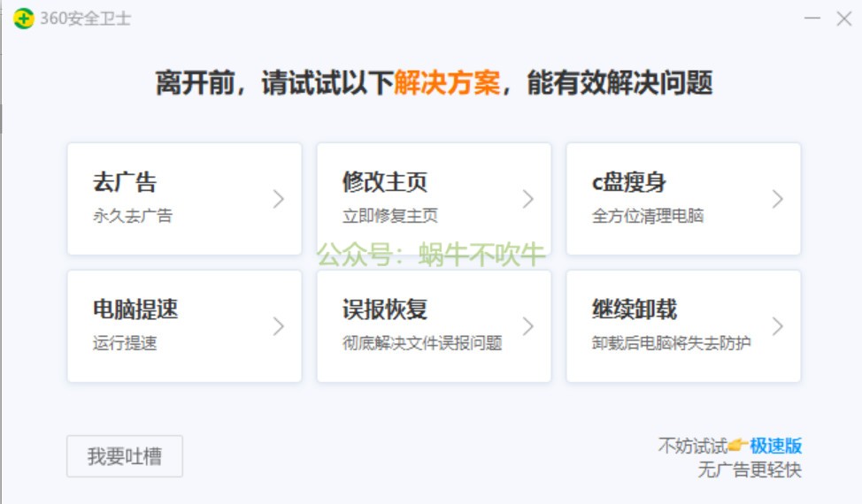Close the uninstall dialog window
Viewport: 862px width, 504px height.
pos(843,18)
